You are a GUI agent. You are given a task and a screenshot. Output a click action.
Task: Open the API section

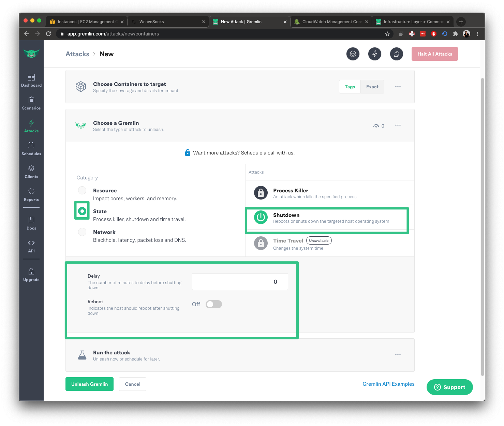[x=31, y=246]
